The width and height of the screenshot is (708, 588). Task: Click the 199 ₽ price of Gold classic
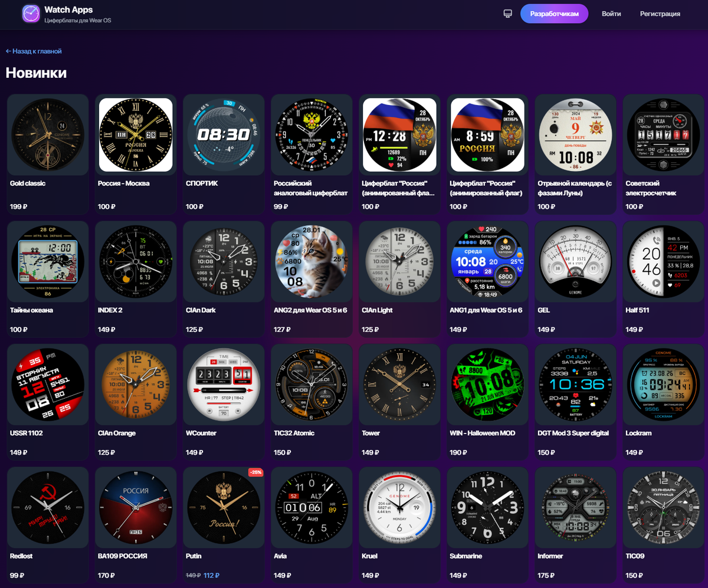click(19, 207)
